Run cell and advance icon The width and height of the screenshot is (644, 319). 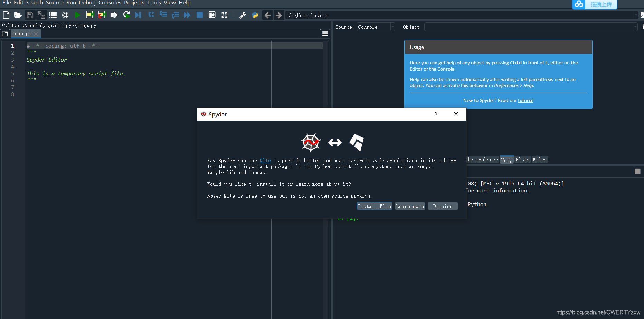point(102,15)
